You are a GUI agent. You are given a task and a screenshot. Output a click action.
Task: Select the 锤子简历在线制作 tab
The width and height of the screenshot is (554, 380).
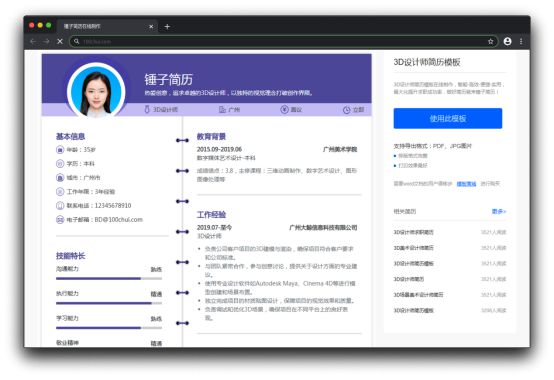[x=106, y=26]
